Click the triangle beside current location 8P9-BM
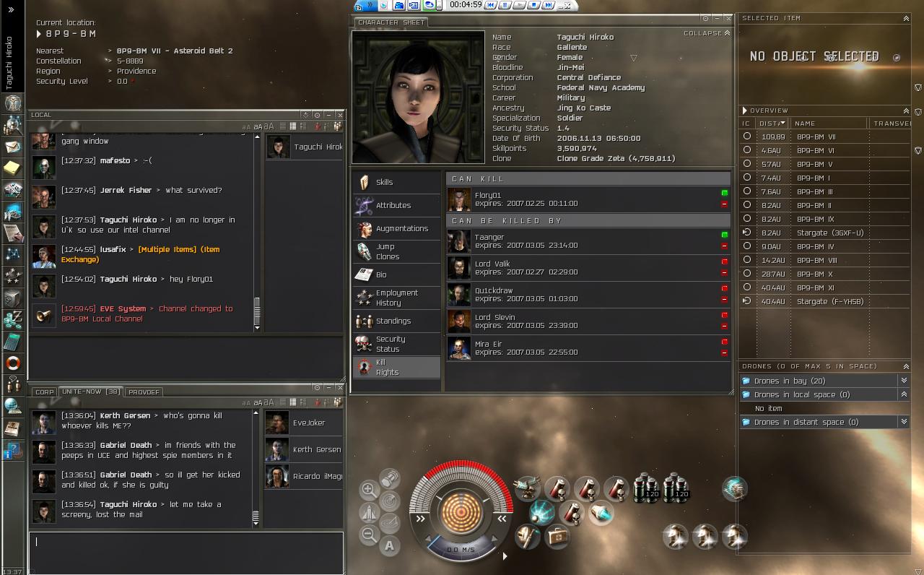 pyautogui.click(x=39, y=34)
